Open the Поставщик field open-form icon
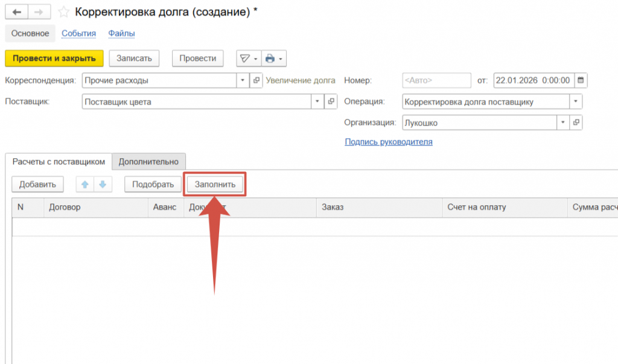 point(331,102)
